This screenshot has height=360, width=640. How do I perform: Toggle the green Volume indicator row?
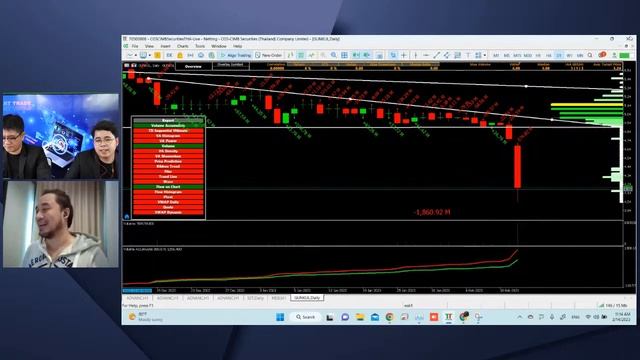pyautogui.click(x=168, y=146)
